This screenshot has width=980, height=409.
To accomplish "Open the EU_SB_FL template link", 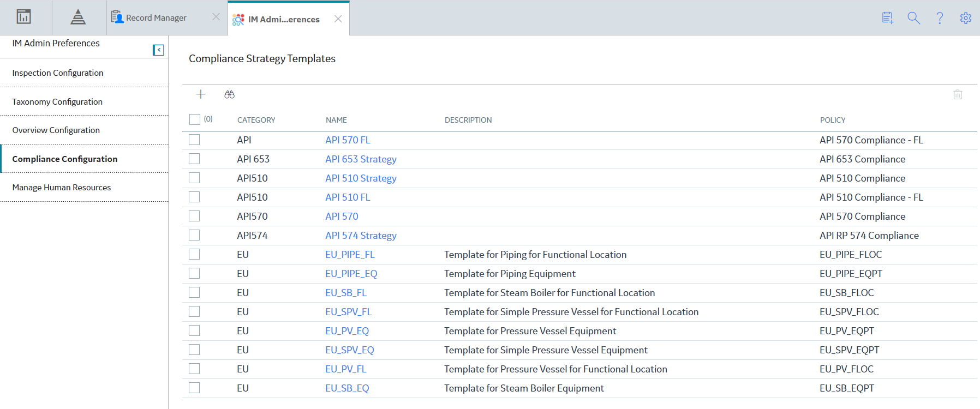I will point(346,293).
